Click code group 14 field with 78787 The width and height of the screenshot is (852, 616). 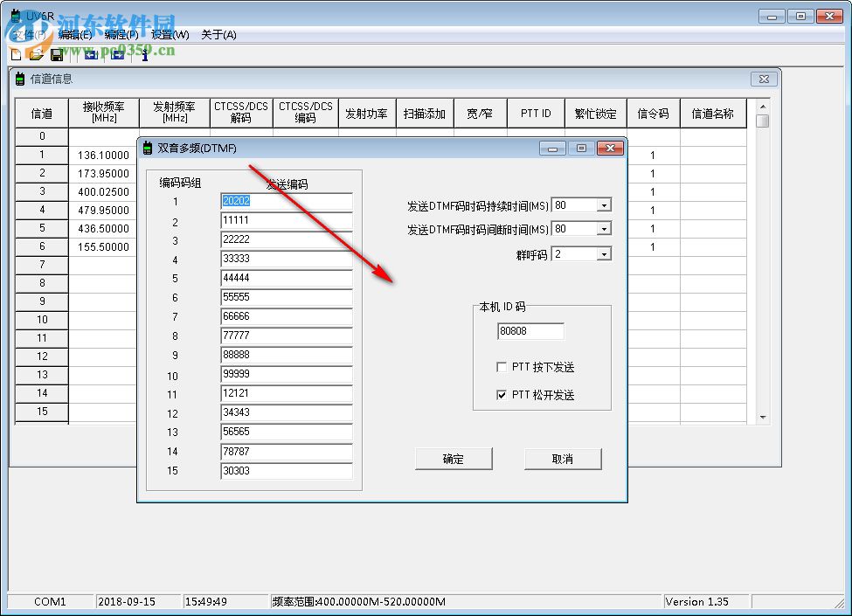tap(287, 452)
